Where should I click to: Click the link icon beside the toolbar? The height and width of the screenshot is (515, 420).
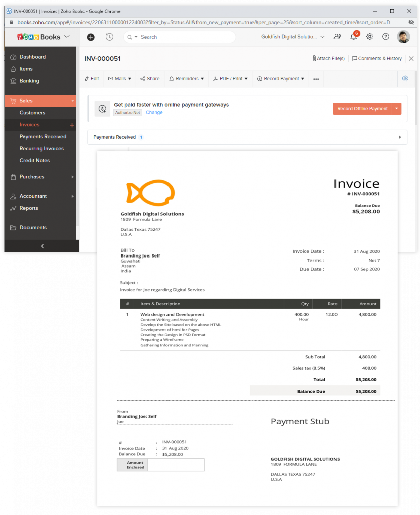click(405, 78)
